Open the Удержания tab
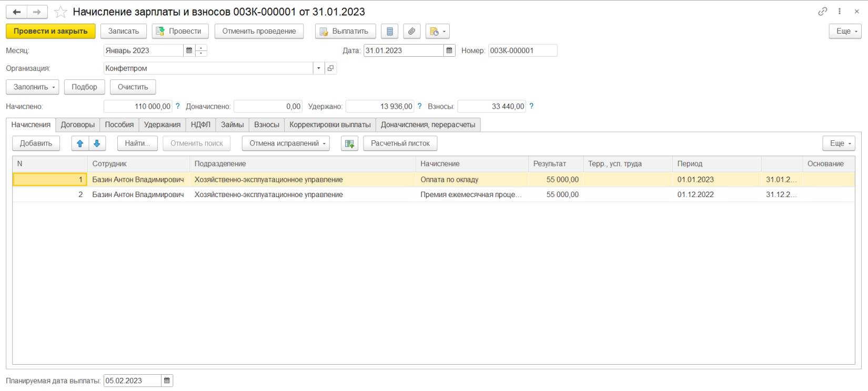This screenshot has width=868, height=391. click(162, 125)
